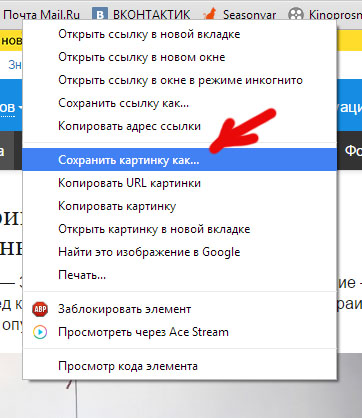Select 'Копировать адрес ссылки'
The image size is (362, 418).
click(180, 126)
